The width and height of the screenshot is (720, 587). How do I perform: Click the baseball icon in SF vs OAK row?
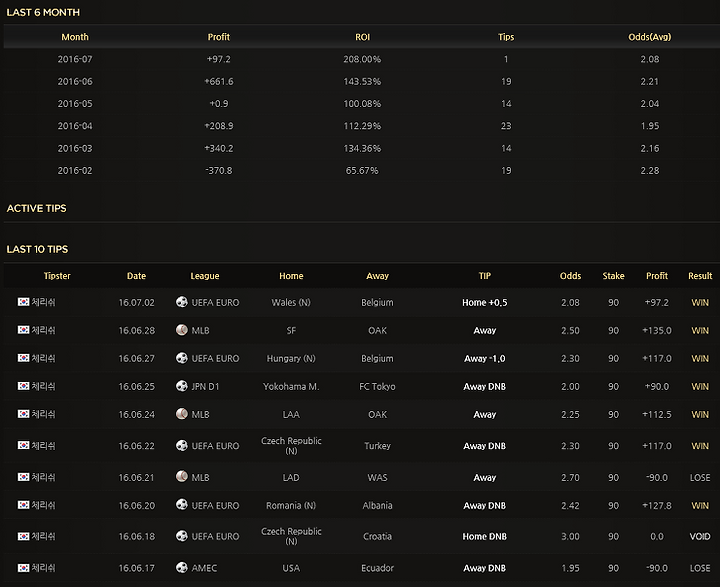point(182,330)
